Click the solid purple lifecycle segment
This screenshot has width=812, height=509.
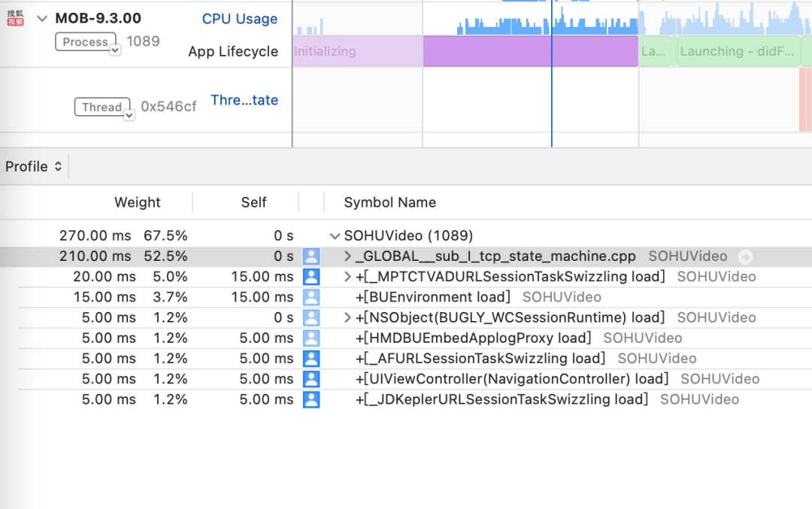[530, 51]
